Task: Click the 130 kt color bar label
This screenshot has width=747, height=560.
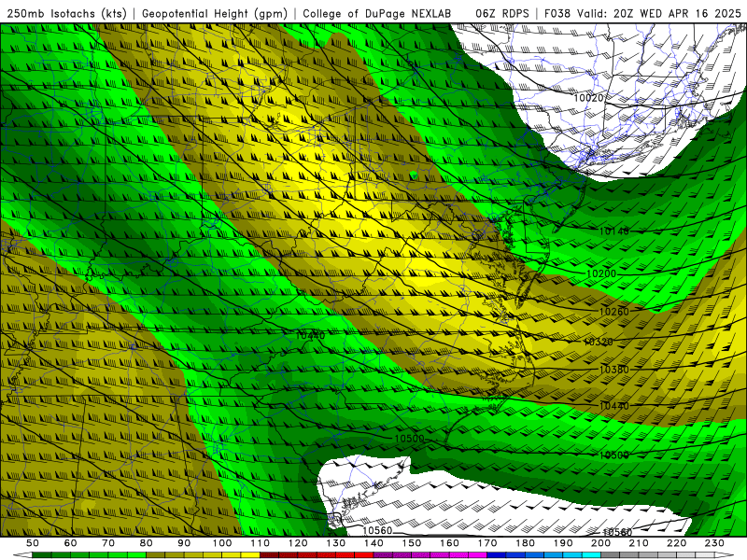Action: pos(336,543)
